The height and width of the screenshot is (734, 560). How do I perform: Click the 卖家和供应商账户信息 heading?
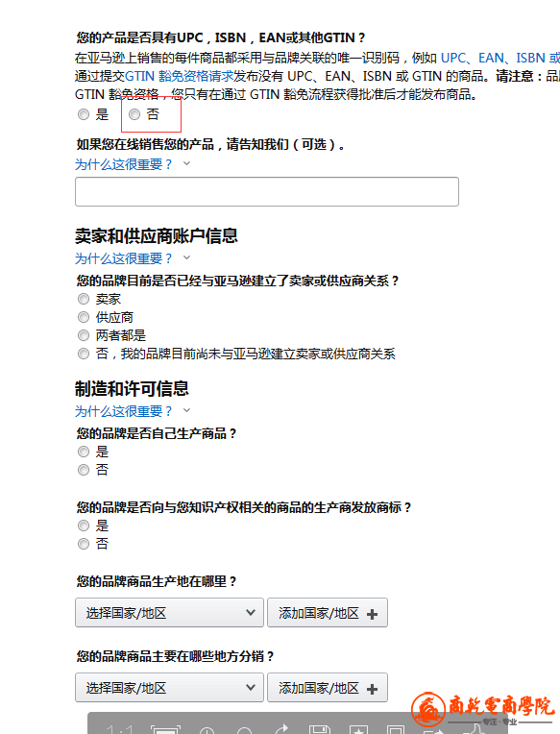[x=157, y=236]
